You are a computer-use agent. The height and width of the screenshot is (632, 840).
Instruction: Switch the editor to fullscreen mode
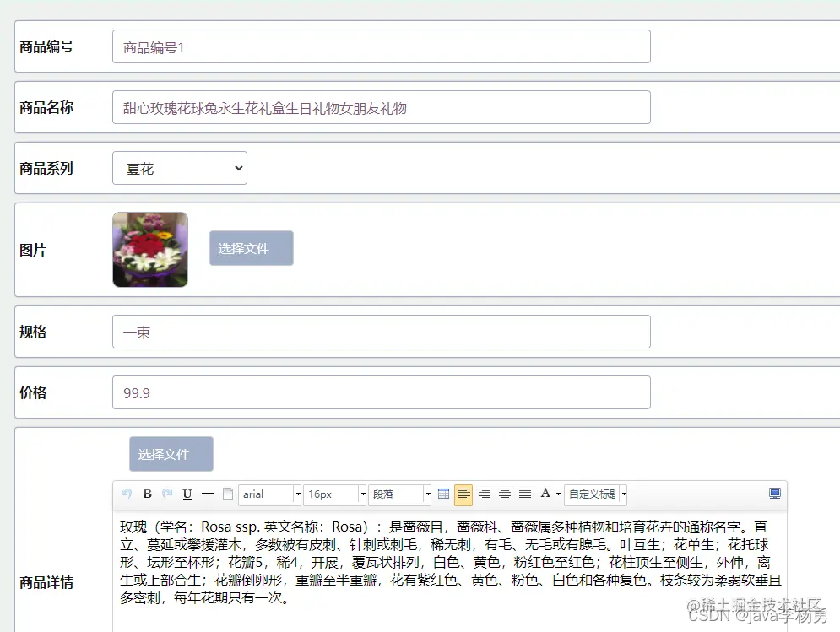point(775,494)
